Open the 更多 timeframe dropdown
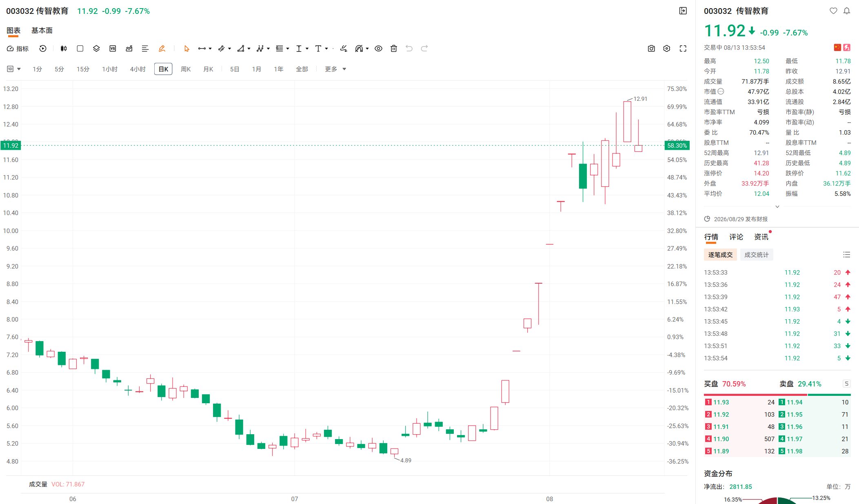The image size is (859, 504). pos(335,69)
